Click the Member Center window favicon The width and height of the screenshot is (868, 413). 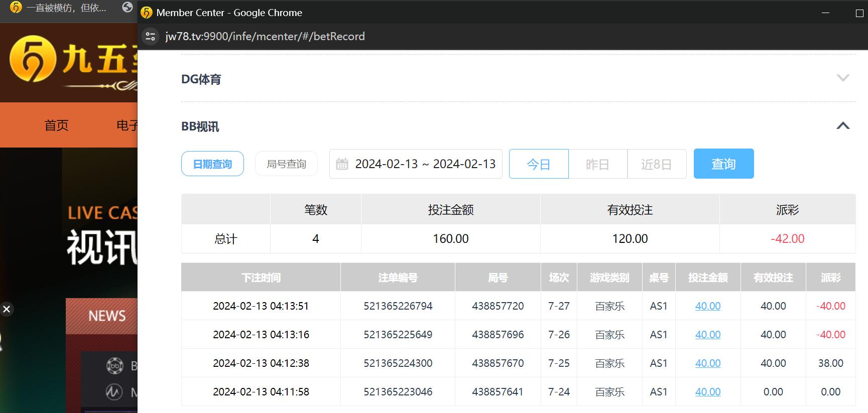[x=147, y=13]
